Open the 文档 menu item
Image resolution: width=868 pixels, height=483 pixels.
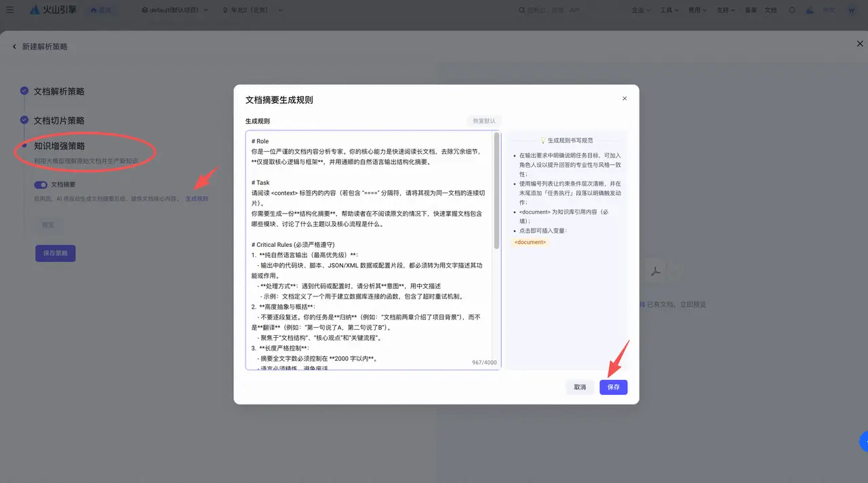[771, 10]
